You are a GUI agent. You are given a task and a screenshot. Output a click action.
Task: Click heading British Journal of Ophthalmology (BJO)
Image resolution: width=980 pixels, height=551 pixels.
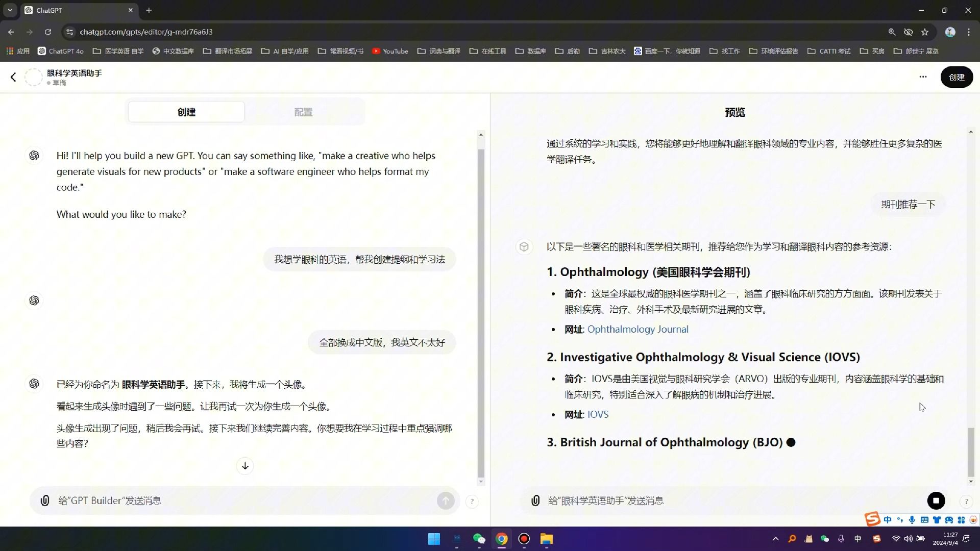tap(665, 442)
